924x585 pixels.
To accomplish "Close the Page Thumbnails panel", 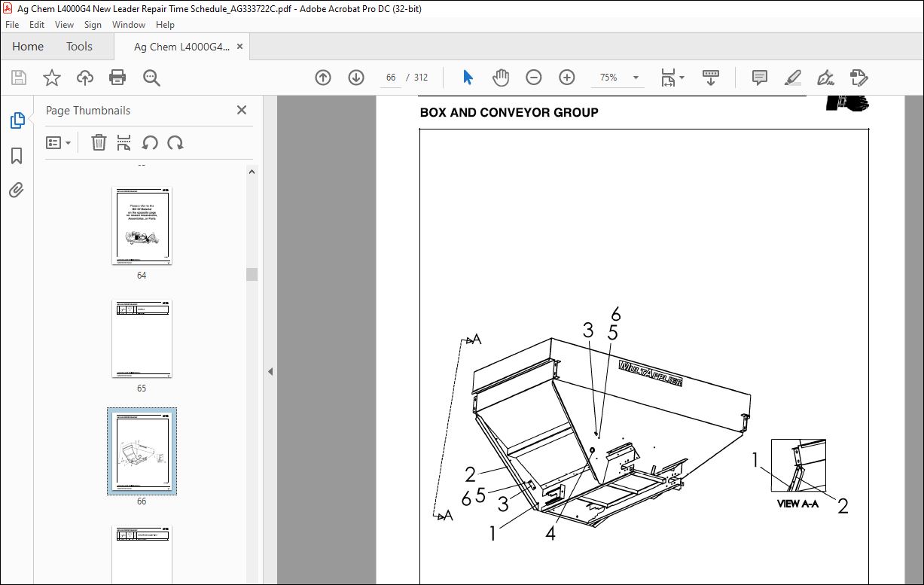I will point(242,110).
